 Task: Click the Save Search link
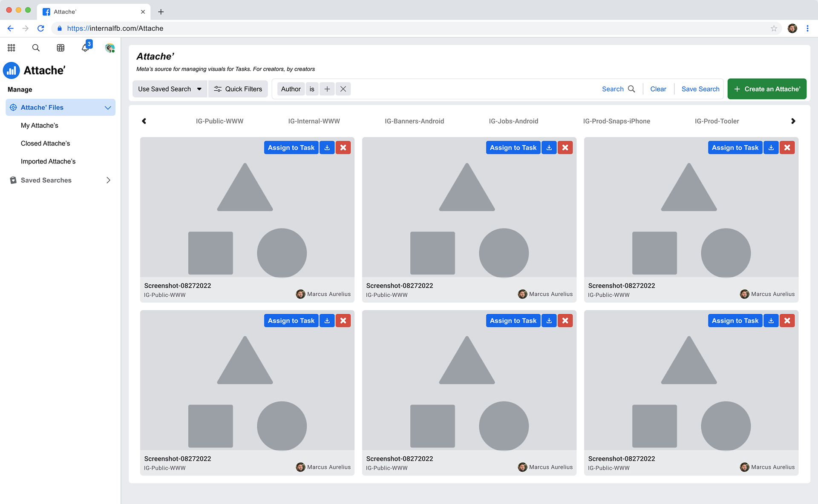tap(700, 89)
